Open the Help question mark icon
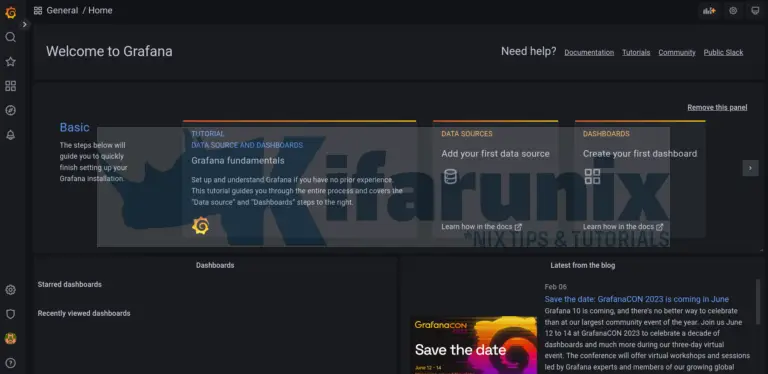The image size is (768, 374). [10, 363]
